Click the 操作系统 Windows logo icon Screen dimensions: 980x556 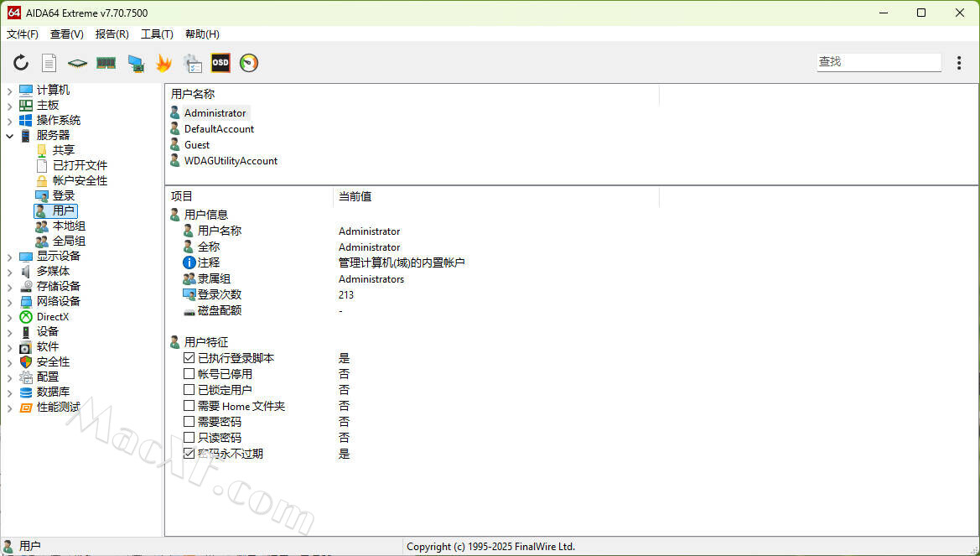click(26, 120)
